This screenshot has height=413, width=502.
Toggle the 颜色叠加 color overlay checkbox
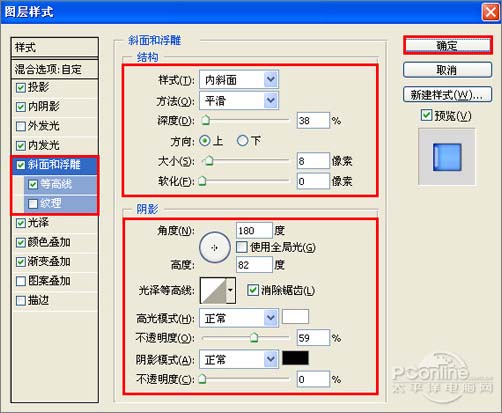tap(21, 242)
